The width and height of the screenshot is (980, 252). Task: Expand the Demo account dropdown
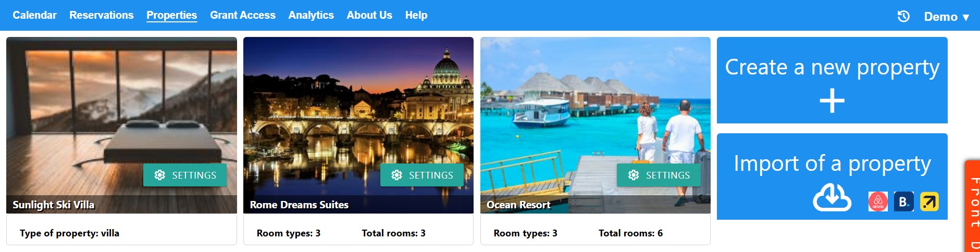tap(946, 17)
